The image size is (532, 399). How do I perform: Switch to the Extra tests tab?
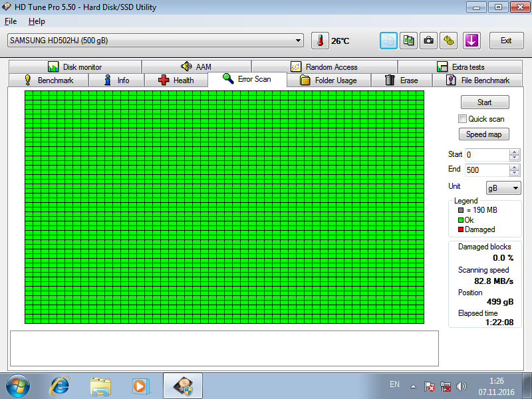coord(460,67)
